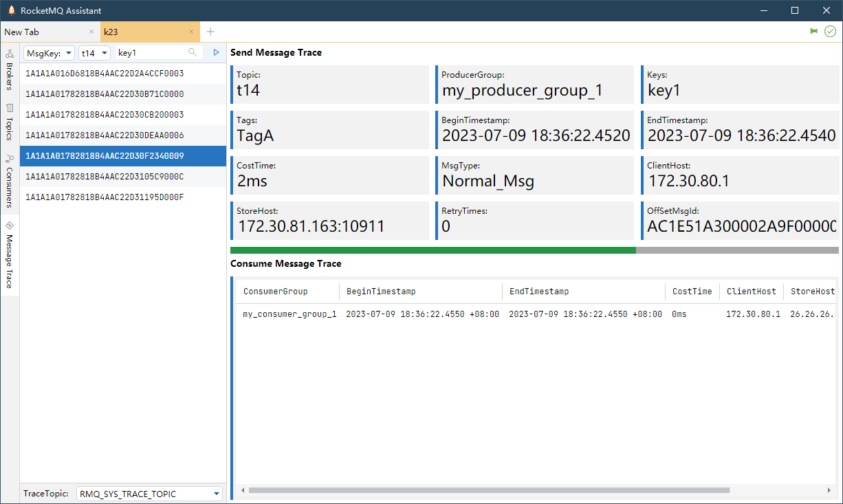The image size is (843, 504).
Task: Click the search magnifier icon
Action: coord(193,52)
